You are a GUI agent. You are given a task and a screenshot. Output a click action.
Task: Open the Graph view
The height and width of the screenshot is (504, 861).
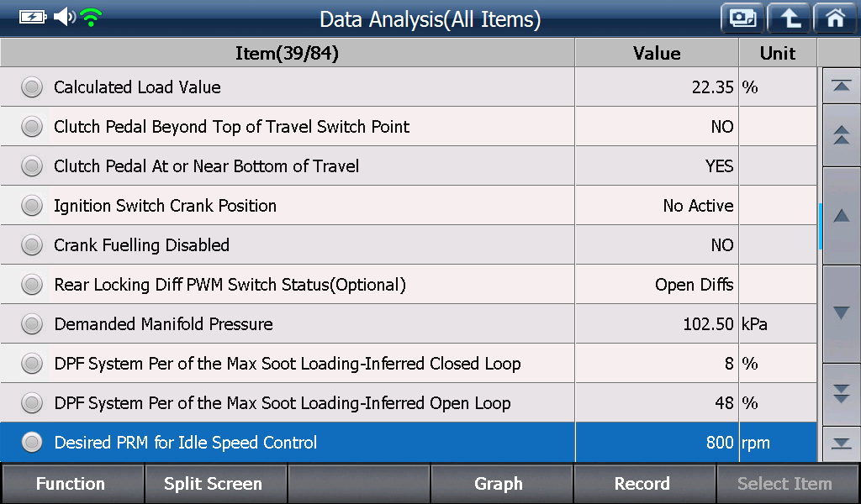click(500, 483)
